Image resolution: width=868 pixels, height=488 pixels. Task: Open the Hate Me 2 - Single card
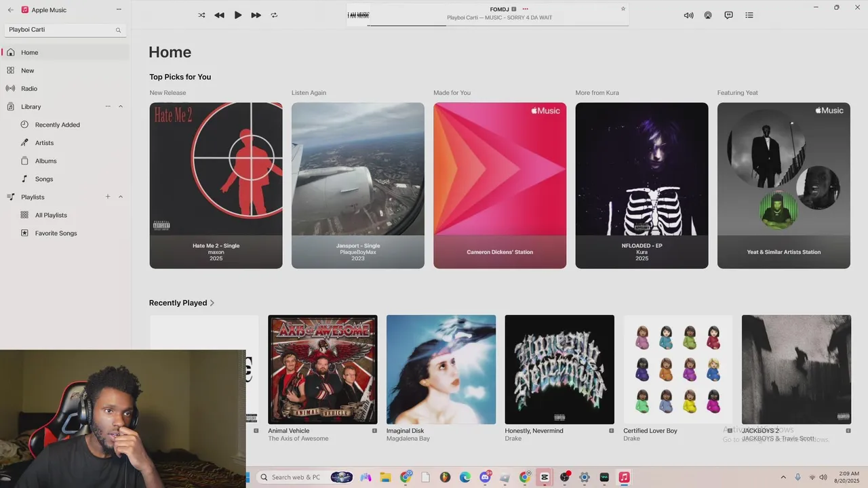(216, 185)
